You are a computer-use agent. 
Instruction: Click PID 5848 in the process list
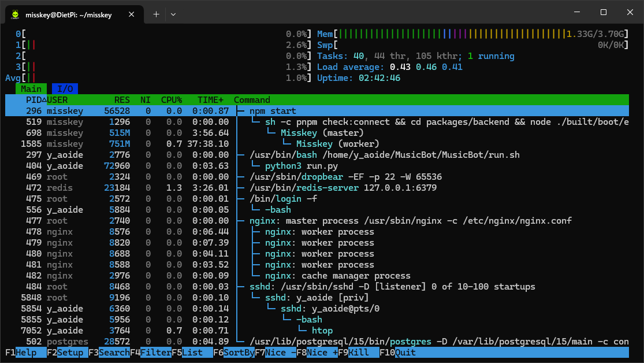[31, 298]
